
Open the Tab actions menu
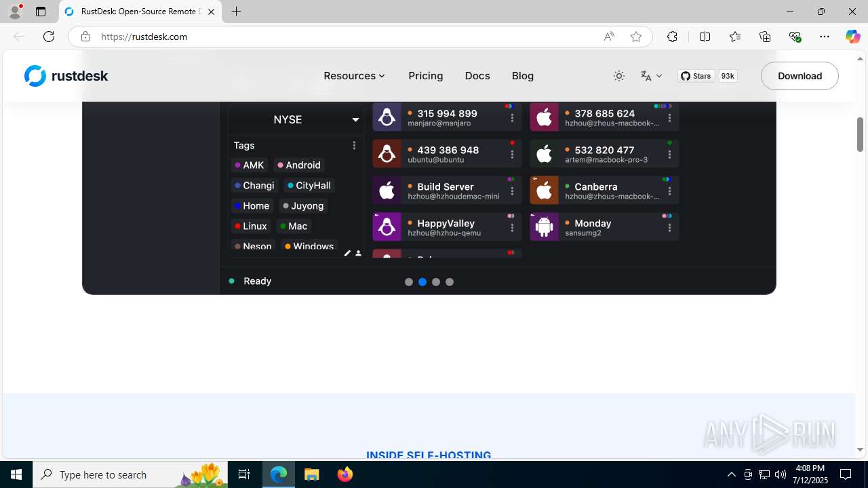pyautogui.click(x=41, y=12)
